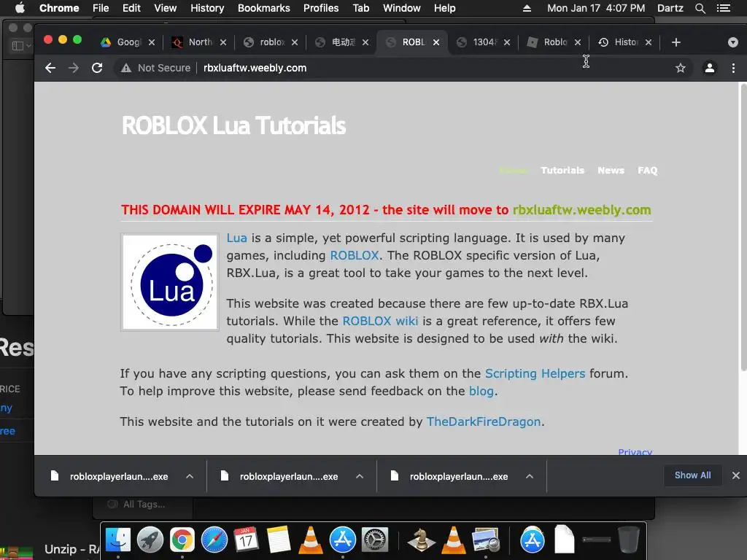This screenshot has width=747, height=560.
Task: Open the Chrome three-dot menu
Action: (x=733, y=68)
